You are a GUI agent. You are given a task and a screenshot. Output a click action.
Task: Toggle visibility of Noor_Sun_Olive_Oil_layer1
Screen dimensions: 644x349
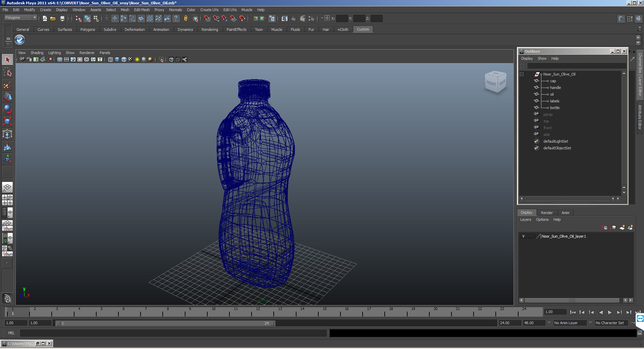pos(523,236)
